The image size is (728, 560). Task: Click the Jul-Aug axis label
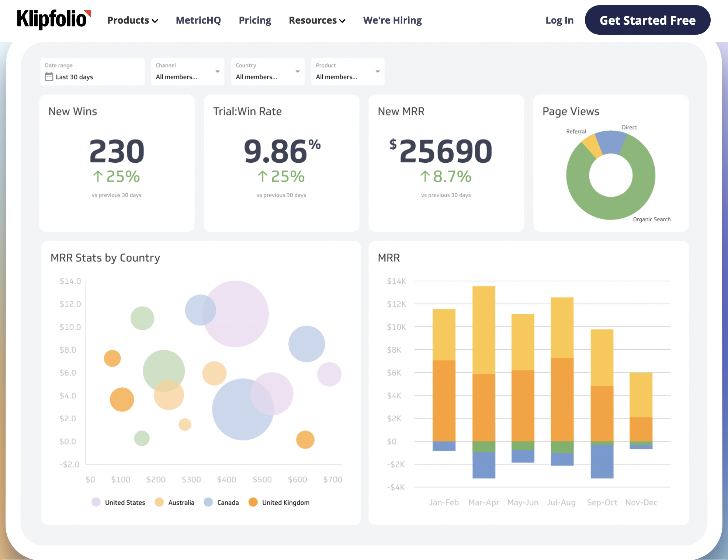click(561, 502)
